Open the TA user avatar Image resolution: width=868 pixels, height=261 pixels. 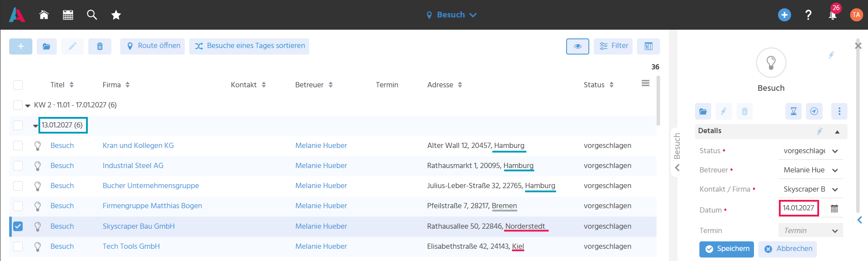click(856, 15)
